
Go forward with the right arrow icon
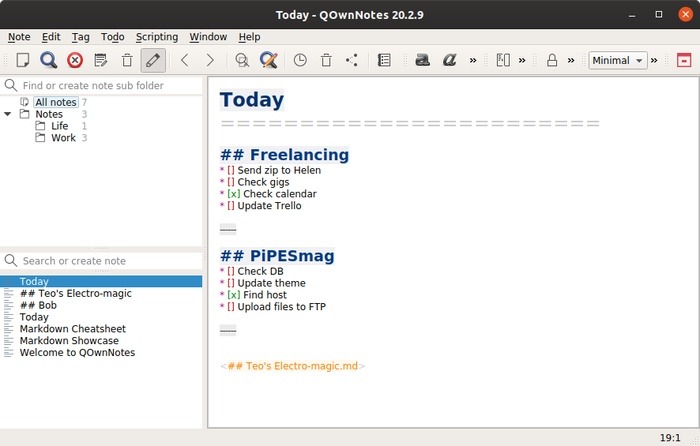coord(210,60)
